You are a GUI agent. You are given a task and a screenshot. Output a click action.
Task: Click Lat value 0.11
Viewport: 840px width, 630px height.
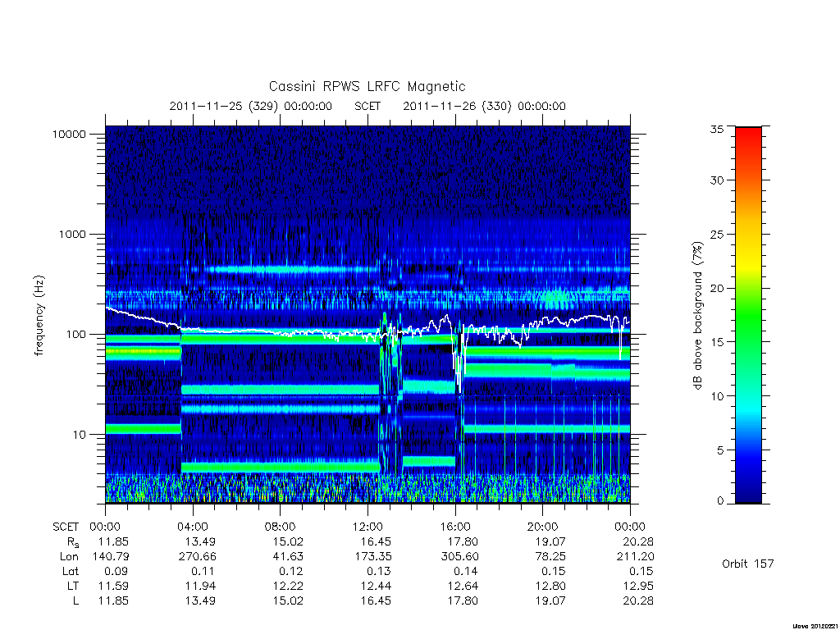point(203,571)
